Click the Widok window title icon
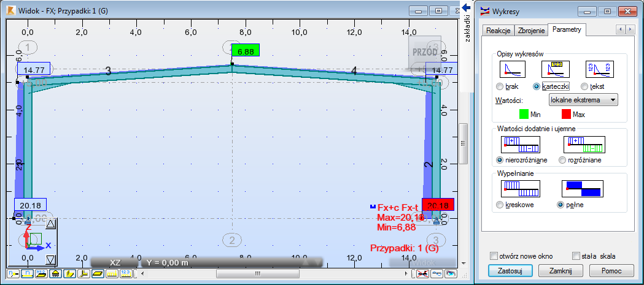Viewport: 644px width, 285px height. click(12, 10)
